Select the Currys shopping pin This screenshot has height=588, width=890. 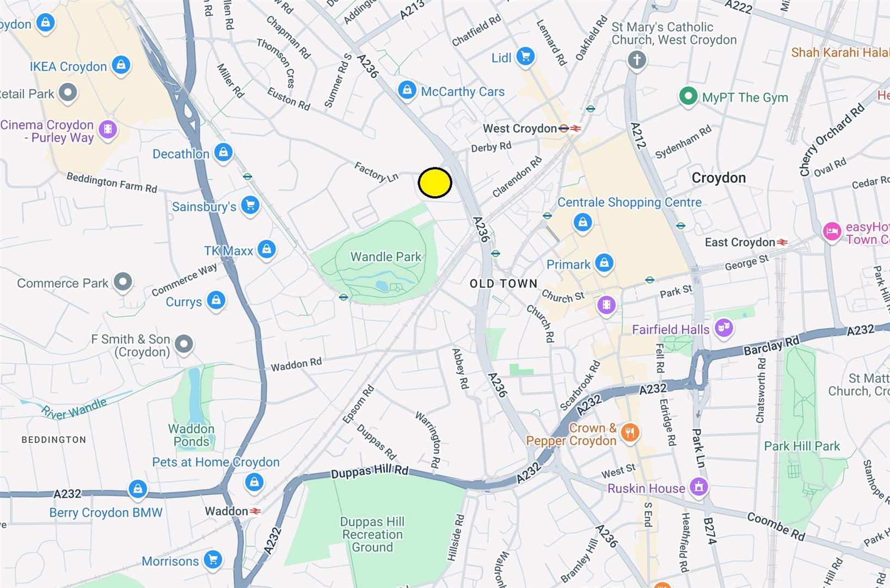216,301
